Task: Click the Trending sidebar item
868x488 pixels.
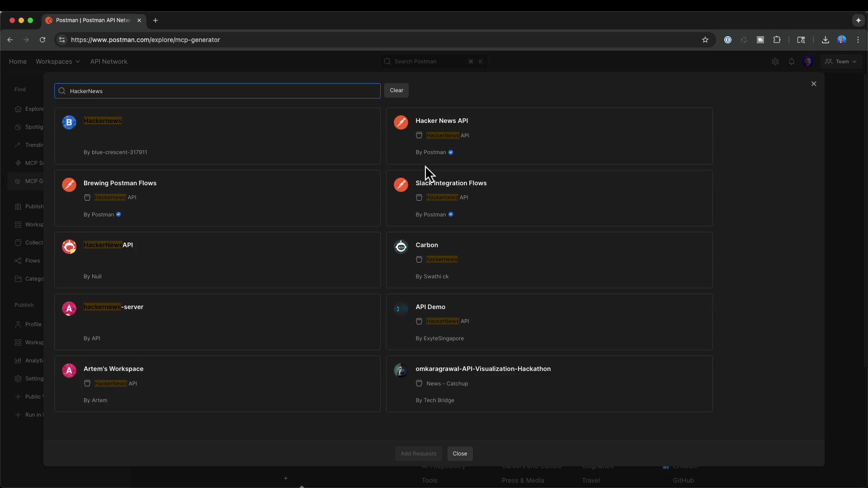Action: tap(29, 145)
